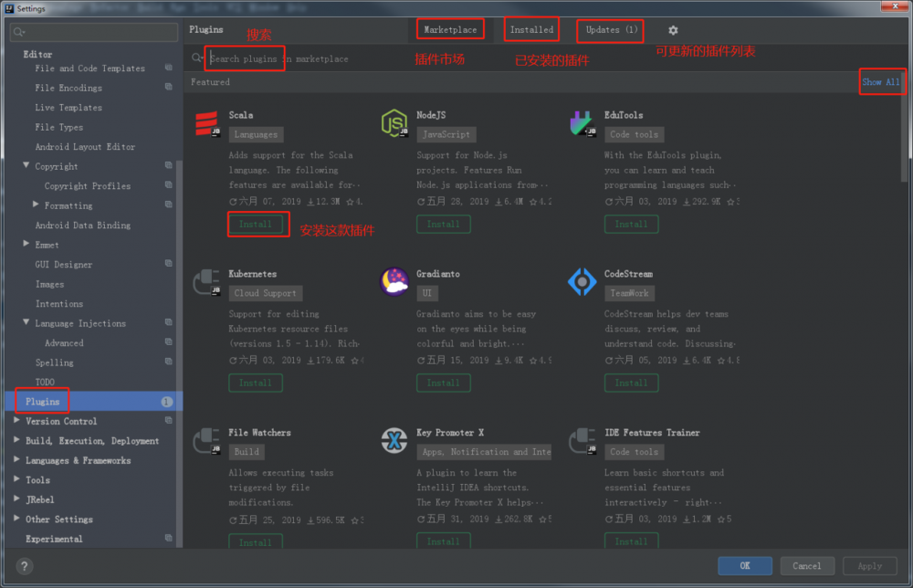Click project-level icon next to File and Code Templates
The height and width of the screenshot is (588, 913).
point(168,68)
